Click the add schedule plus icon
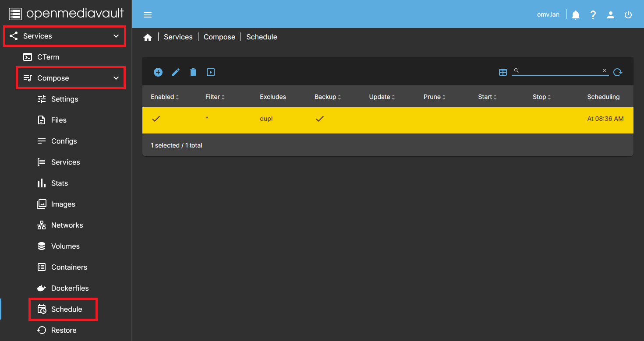Viewport: 644px width, 341px height. [x=158, y=72]
